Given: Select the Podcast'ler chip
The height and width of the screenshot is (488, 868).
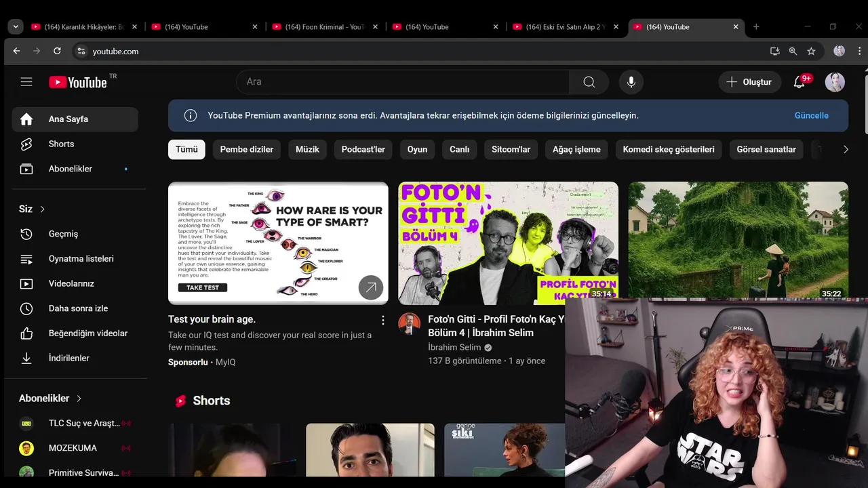Looking at the screenshot, I should pos(363,149).
